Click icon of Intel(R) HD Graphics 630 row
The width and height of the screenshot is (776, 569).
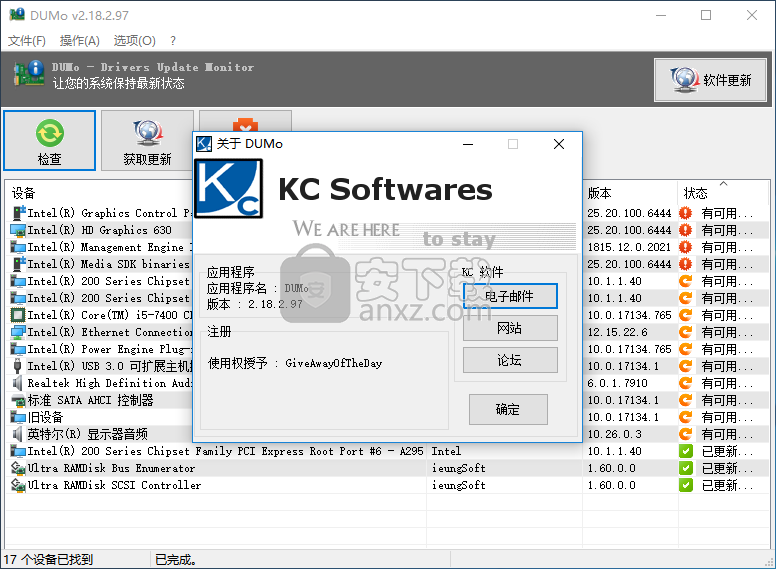(18, 230)
